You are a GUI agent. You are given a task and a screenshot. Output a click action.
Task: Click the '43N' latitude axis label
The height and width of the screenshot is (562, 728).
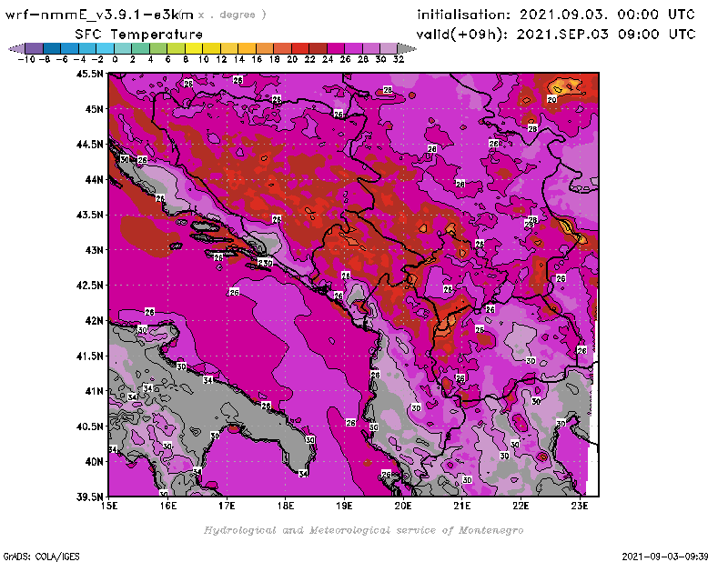click(94, 250)
